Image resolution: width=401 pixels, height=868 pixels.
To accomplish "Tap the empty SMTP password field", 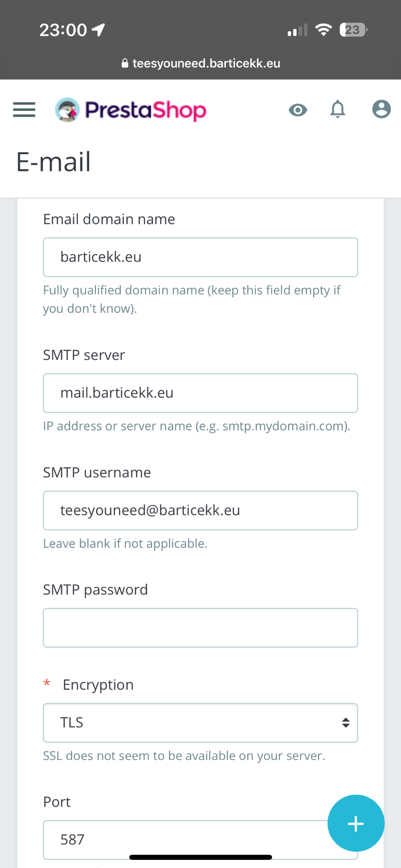I will tap(200, 627).
